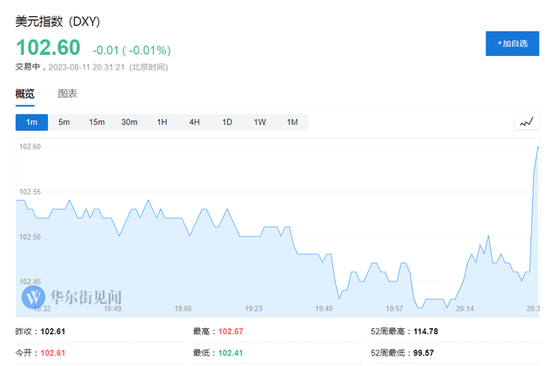Screen dimensions: 550x366
Task: Pick the 1M monthly interval
Action: pyautogui.click(x=293, y=122)
